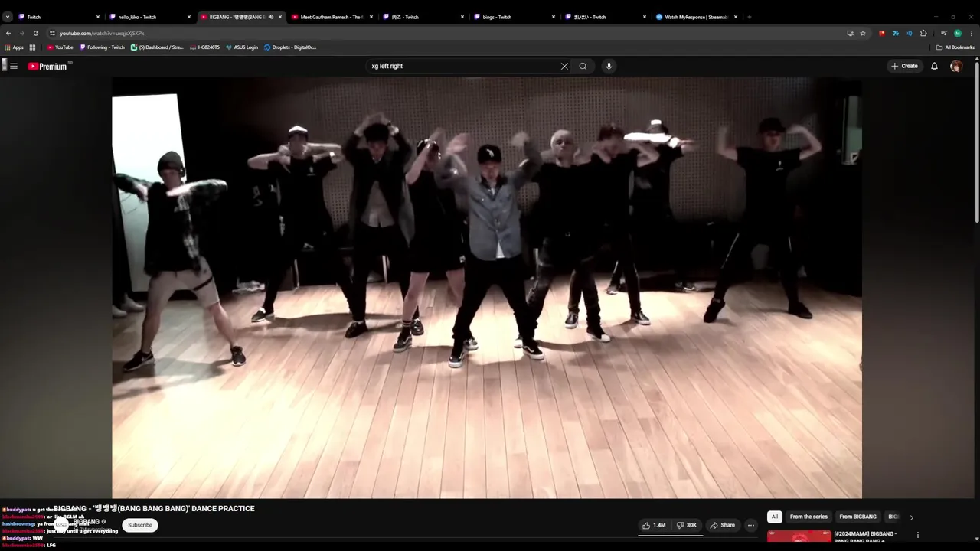Click the video player area

pos(487,287)
